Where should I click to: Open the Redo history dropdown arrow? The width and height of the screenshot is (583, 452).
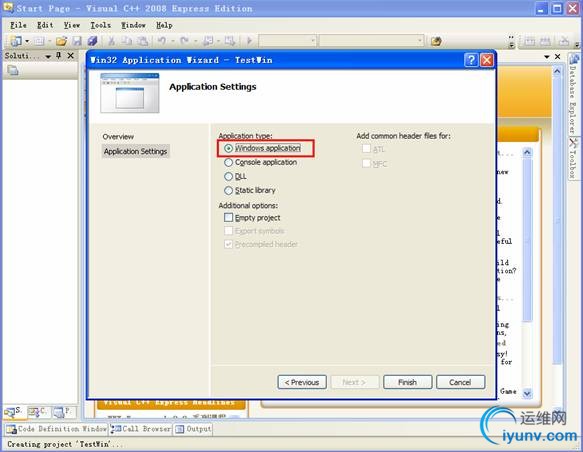pos(195,41)
